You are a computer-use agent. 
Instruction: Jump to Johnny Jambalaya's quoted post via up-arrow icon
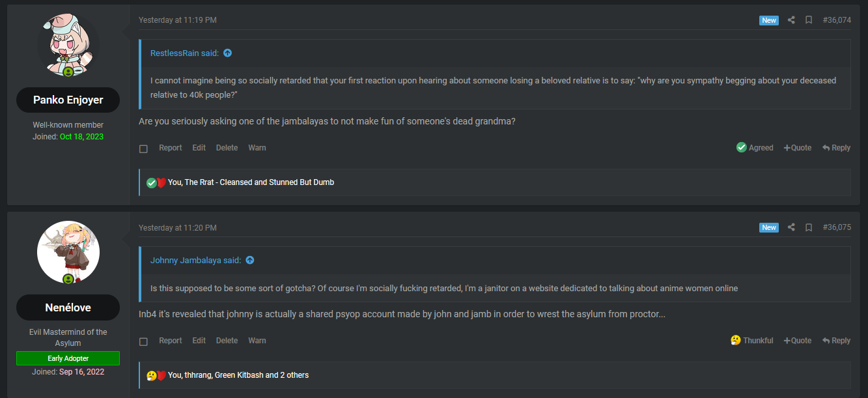[249, 261]
